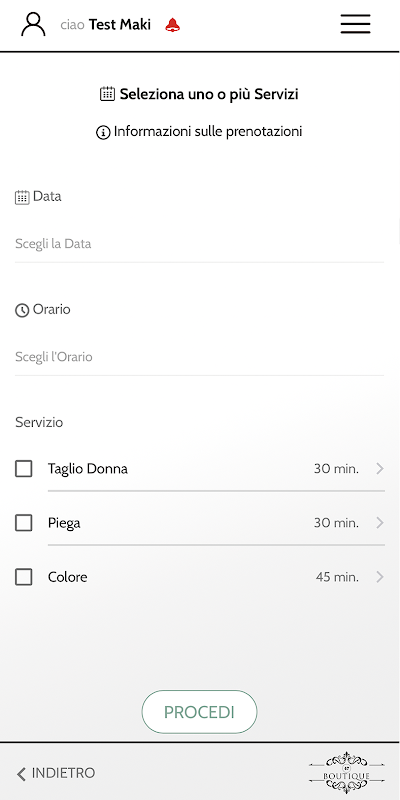Click the Test Maki username
The width and height of the screenshot is (400, 800).
pos(120,24)
